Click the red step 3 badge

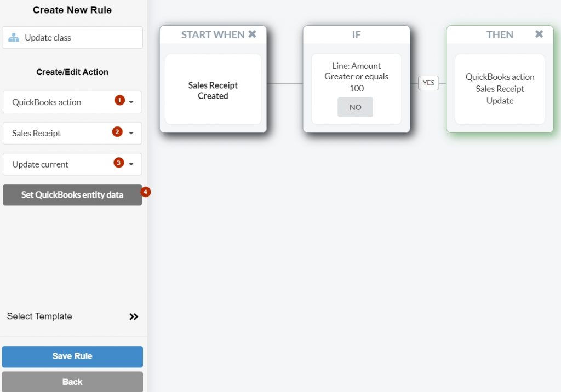[x=119, y=163]
